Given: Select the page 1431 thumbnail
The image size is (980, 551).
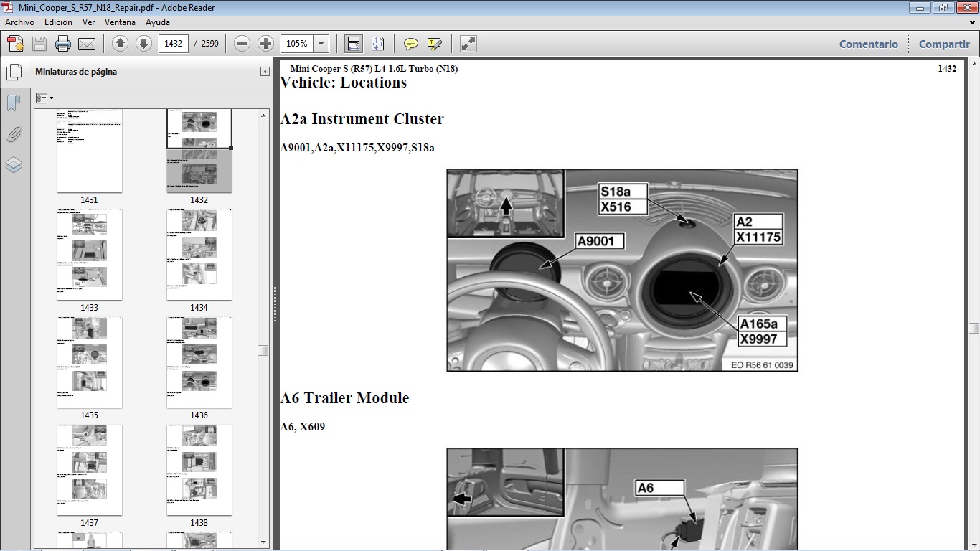Looking at the screenshot, I should pyautogui.click(x=90, y=151).
